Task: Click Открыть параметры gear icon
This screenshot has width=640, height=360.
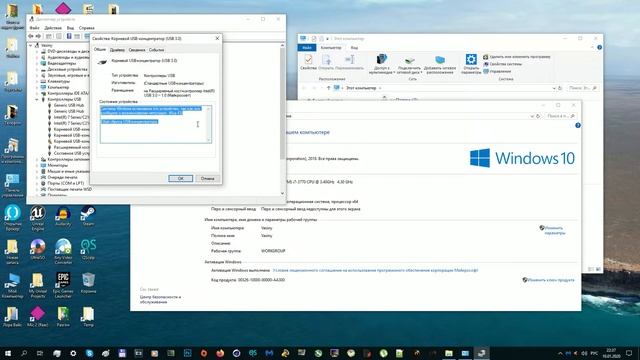Action: [x=471, y=64]
